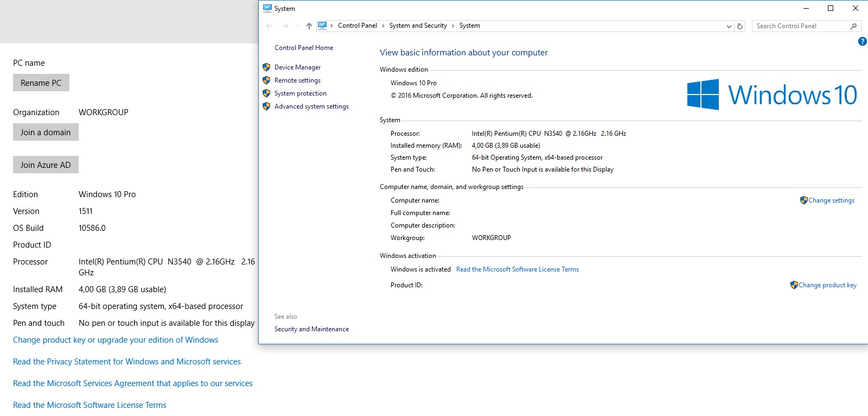Click the WORKGROUP value in System window
868x416 pixels.
(x=492, y=238)
